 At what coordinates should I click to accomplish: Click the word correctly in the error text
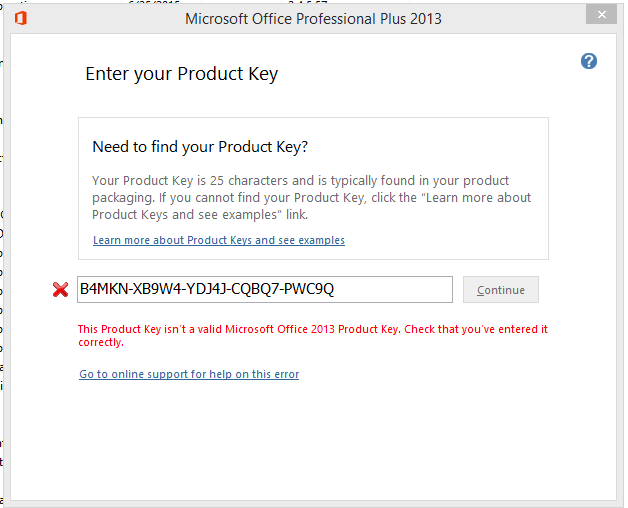click(x=100, y=342)
